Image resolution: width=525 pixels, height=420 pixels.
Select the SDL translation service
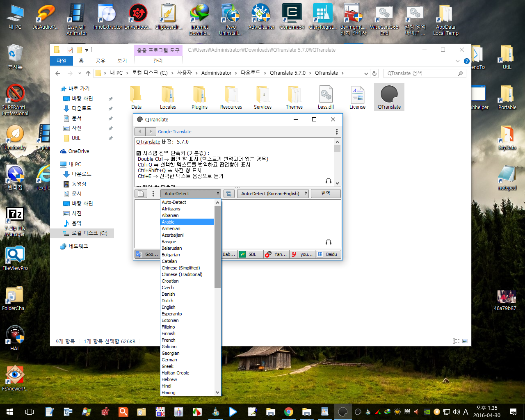[x=251, y=254]
